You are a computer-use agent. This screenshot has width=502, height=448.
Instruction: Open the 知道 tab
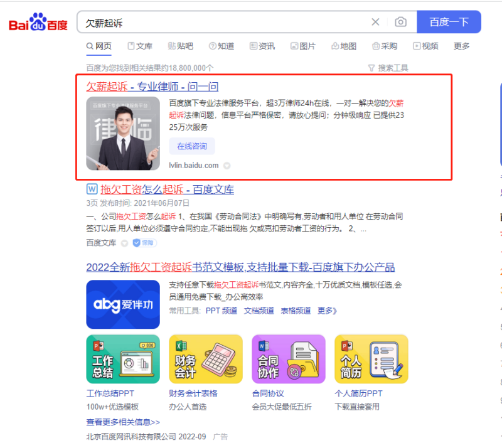click(x=222, y=46)
